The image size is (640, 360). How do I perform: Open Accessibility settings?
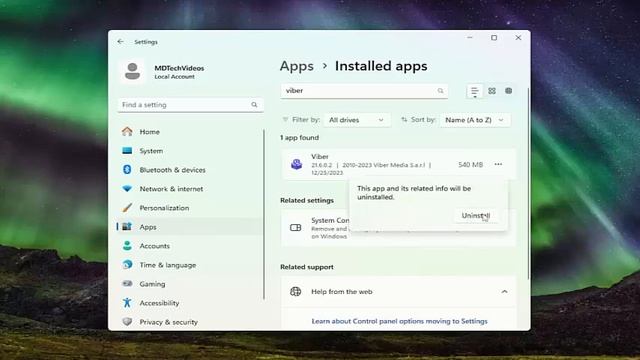click(x=190, y=303)
